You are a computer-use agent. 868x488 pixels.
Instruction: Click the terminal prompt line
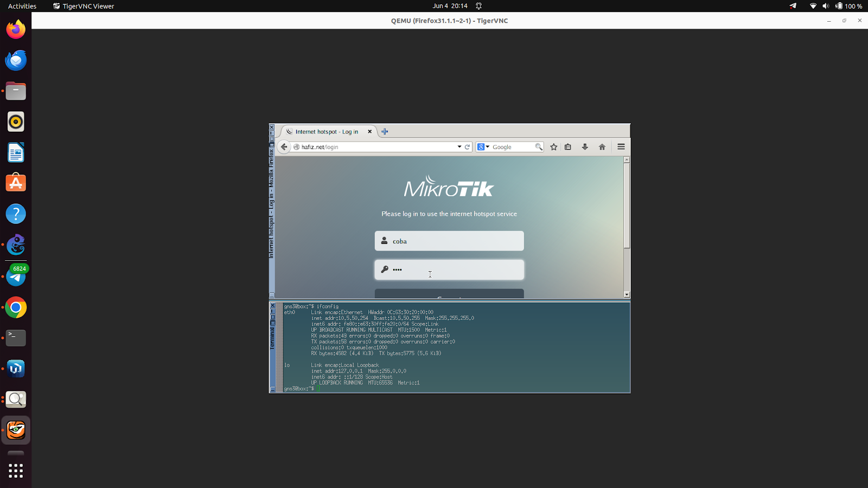click(x=302, y=389)
